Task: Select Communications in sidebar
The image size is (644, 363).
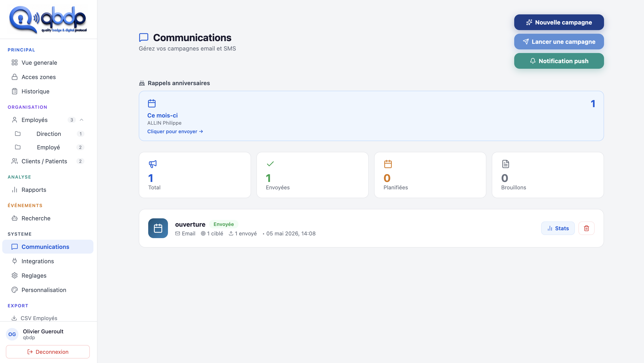Action: pyautogui.click(x=48, y=247)
